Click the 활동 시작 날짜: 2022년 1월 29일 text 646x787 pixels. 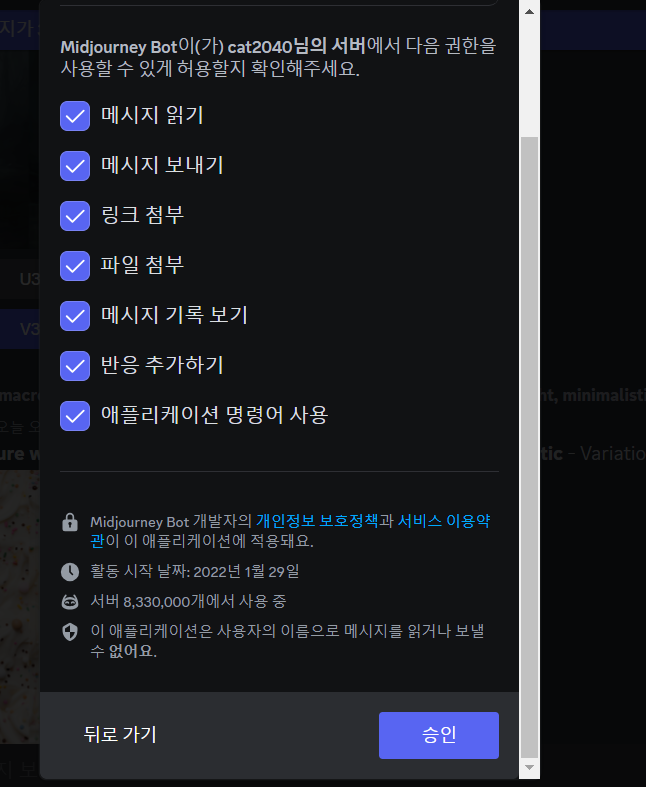pyautogui.click(x=195, y=571)
